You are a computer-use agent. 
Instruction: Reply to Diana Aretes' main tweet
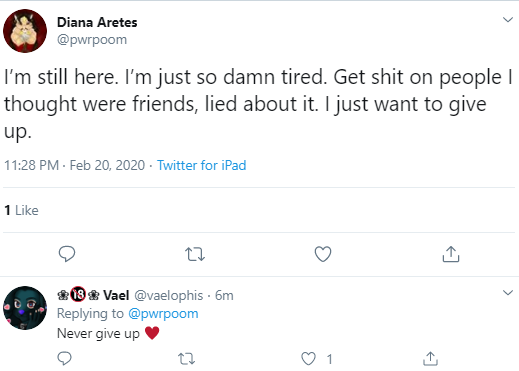tap(67, 254)
